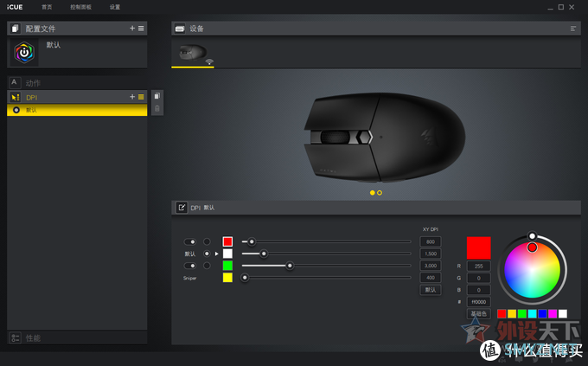Select the yellow 默认 DPI preset row
This screenshot has width=588, height=366.
77,110
